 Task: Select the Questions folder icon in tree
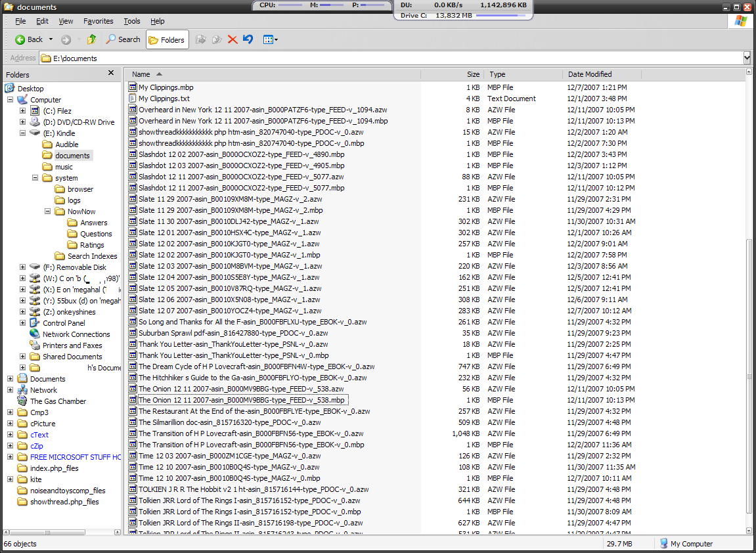[72, 234]
